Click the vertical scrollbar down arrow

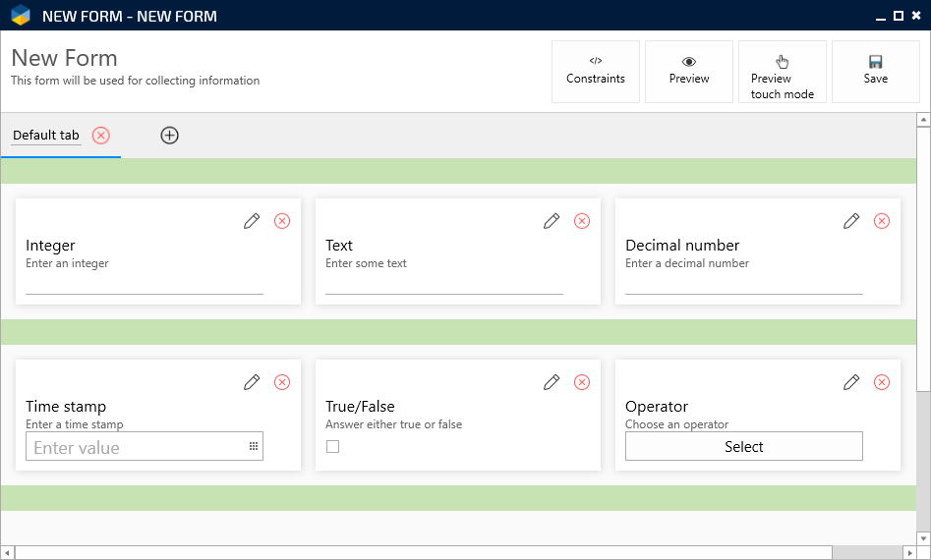pyautogui.click(x=923, y=537)
